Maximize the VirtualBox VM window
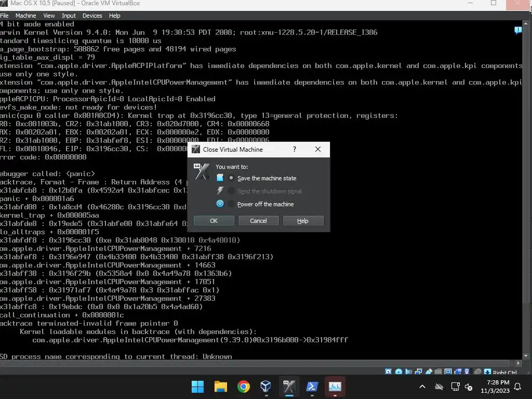 [x=494, y=3]
